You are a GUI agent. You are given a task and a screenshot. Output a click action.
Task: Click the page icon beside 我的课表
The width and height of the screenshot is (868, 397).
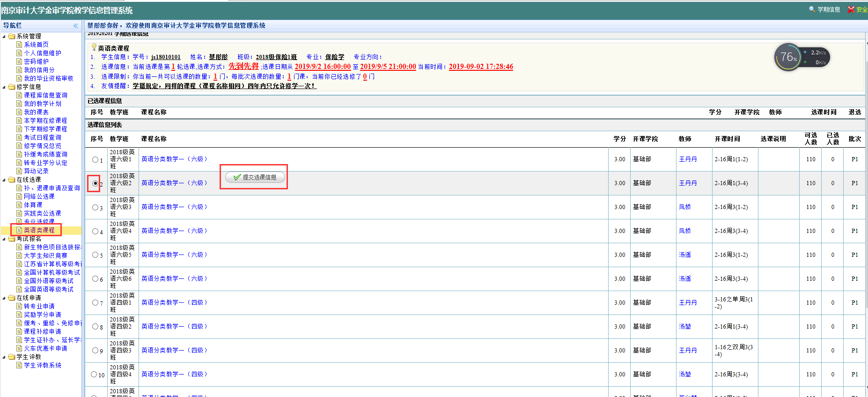click(19, 112)
